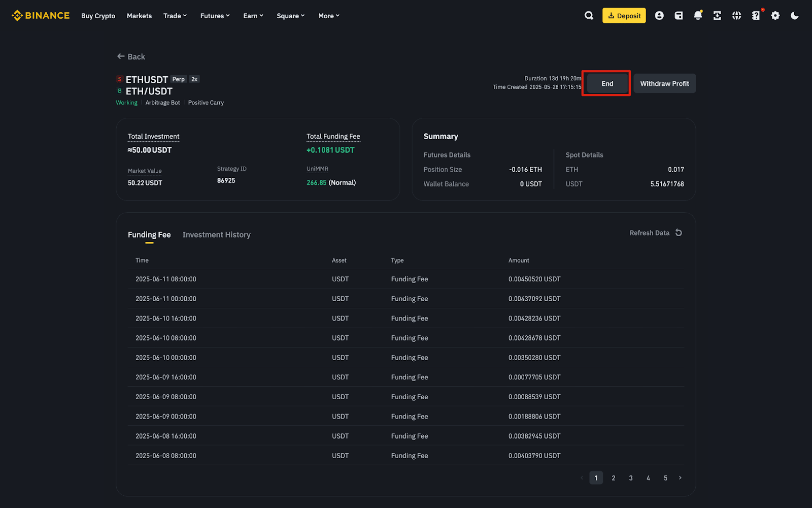Click the +0.1081 USDT funding fee value

(330, 150)
